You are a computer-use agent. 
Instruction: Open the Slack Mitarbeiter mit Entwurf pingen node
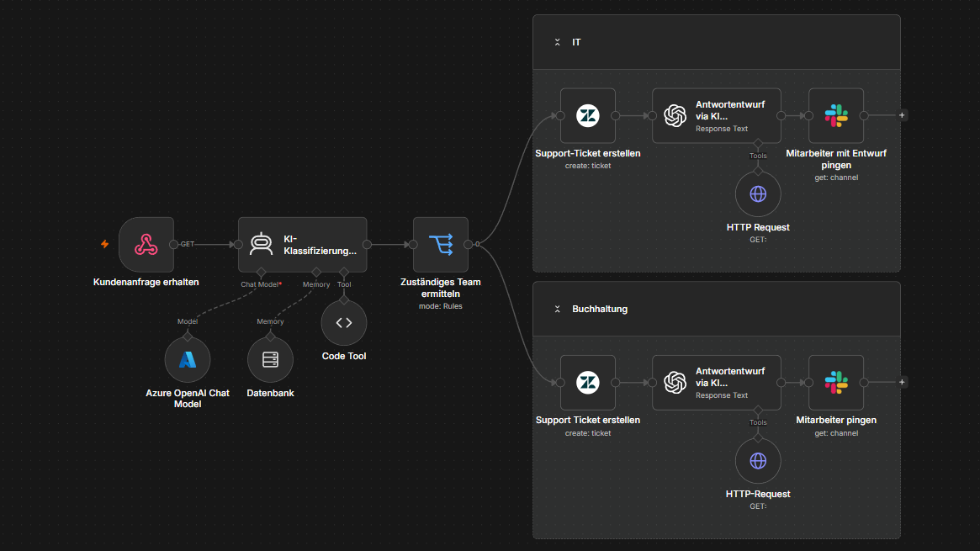pos(836,115)
